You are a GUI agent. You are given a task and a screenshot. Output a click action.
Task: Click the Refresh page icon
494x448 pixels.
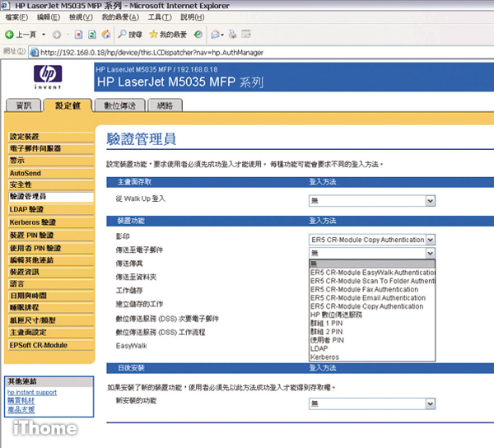point(91,35)
